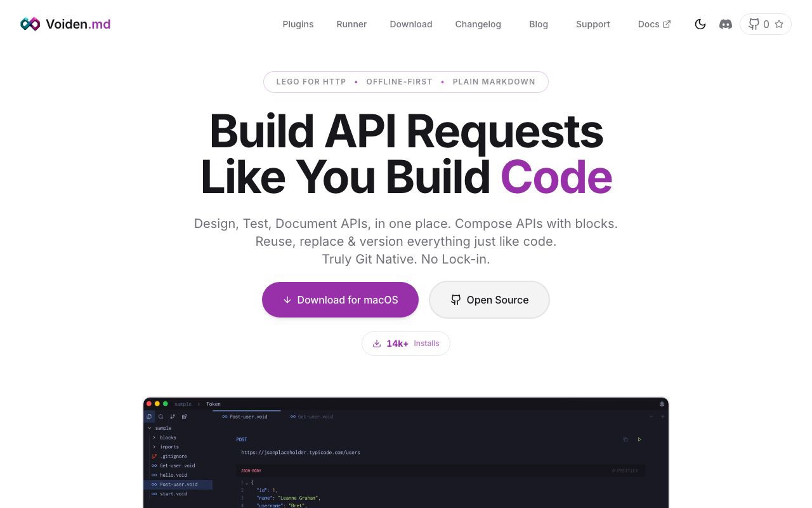Screen dimensions: 812x508
Task: Click the copy icon beside the play button
Action: coord(625,439)
